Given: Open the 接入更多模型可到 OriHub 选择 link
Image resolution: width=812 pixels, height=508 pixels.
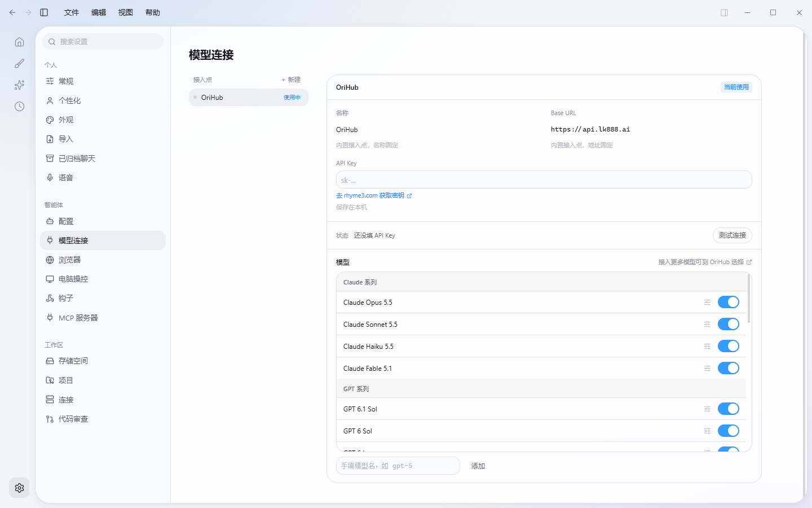Looking at the screenshot, I should 705,262.
